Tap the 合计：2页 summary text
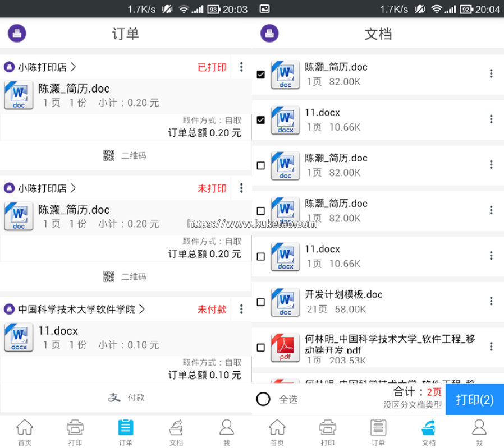504x448 pixels. [x=417, y=392]
